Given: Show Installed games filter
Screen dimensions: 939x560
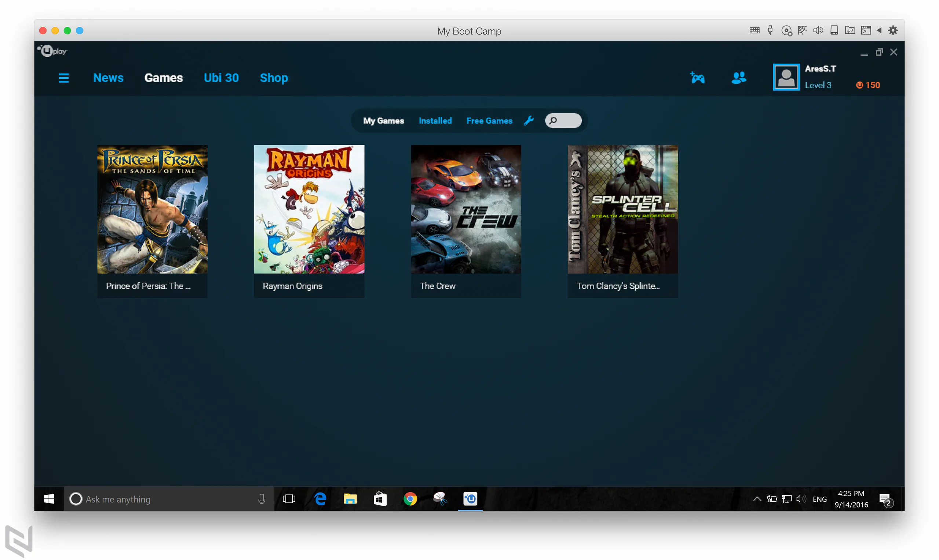Looking at the screenshot, I should [435, 121].
